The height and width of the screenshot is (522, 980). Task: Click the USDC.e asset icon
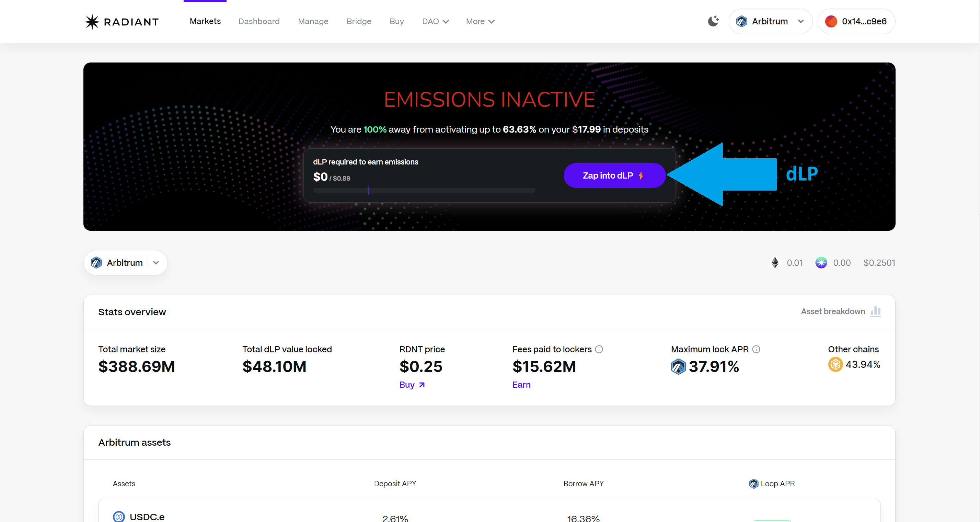pyautogui.click(x=119, y=516)
